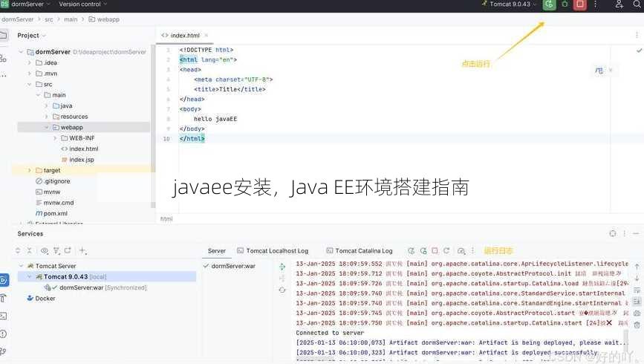Switch to the Server tab
The height and width of the screenshot is (364, 644).
click(x=216, y=251)
